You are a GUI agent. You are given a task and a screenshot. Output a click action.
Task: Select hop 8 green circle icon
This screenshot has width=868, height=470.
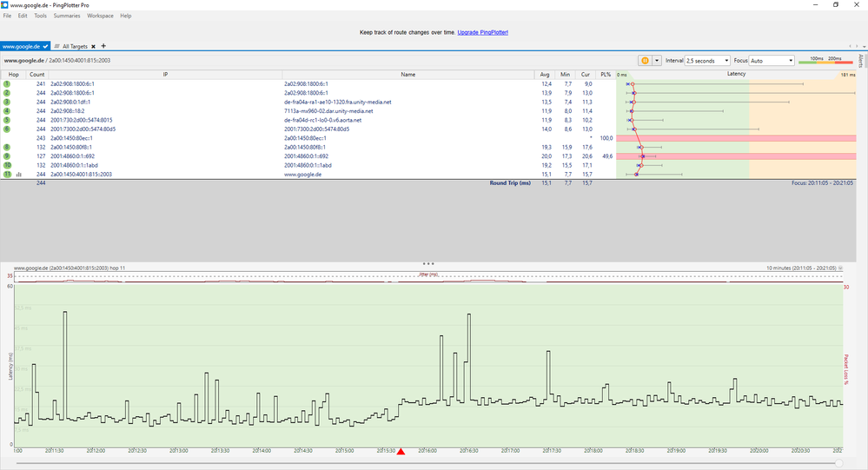[x=7, y=148]
